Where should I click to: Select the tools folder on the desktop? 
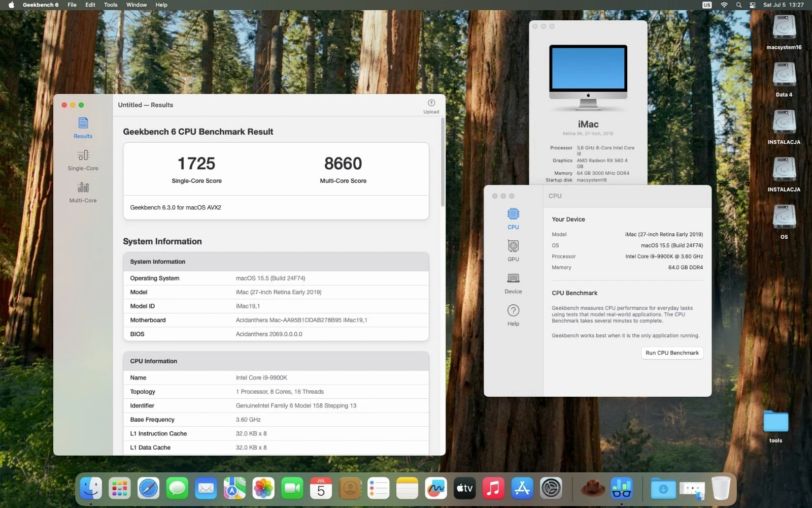pos(775,427)
